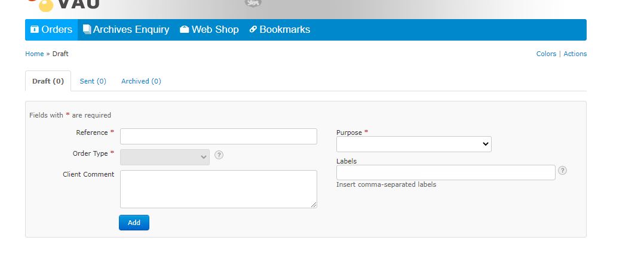Click the Bookmarks link icon

click(253, 30)
